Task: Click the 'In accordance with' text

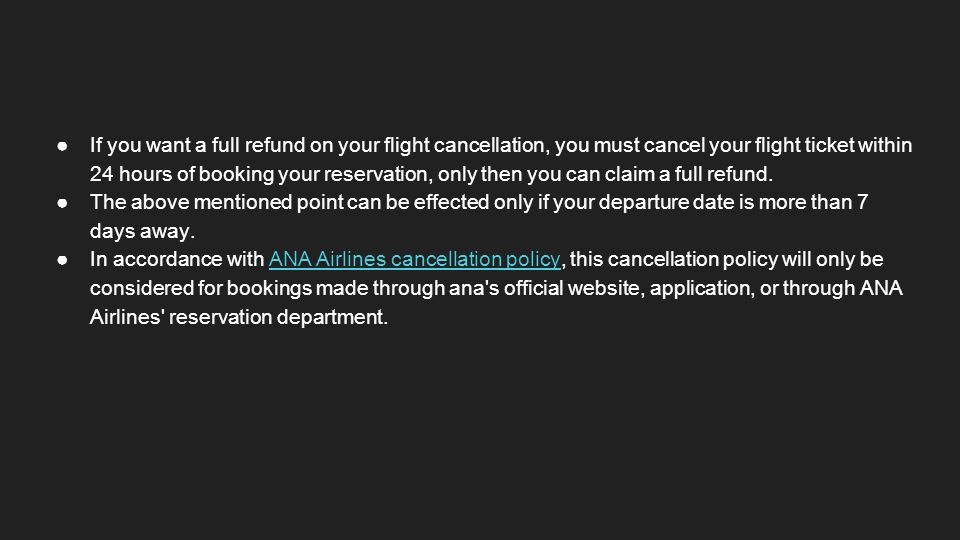Action: (x=177, y=260)
